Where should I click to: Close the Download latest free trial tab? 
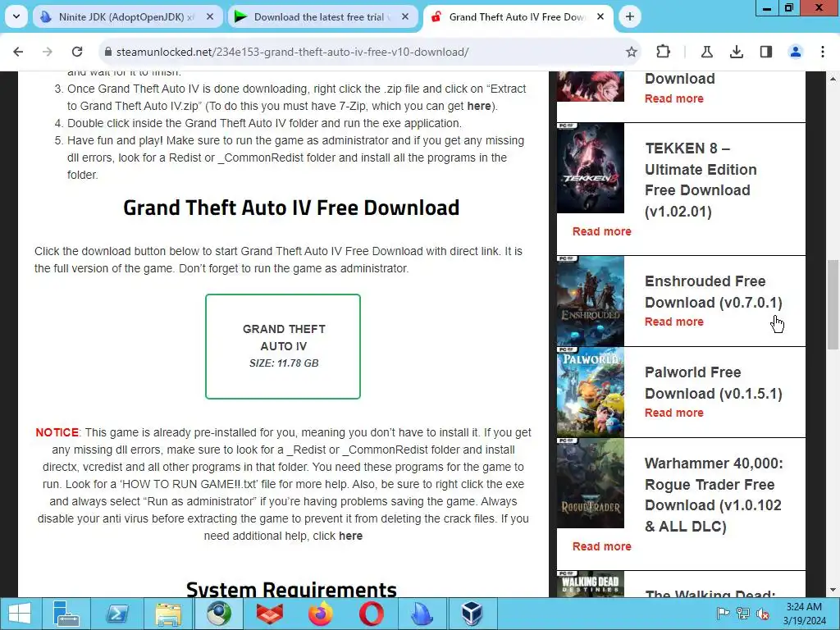(x=405, y=16)
